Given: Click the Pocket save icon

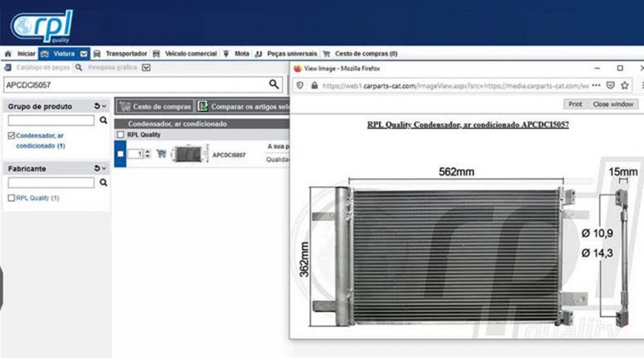Looking at the screenshot, I should point(611,85).
